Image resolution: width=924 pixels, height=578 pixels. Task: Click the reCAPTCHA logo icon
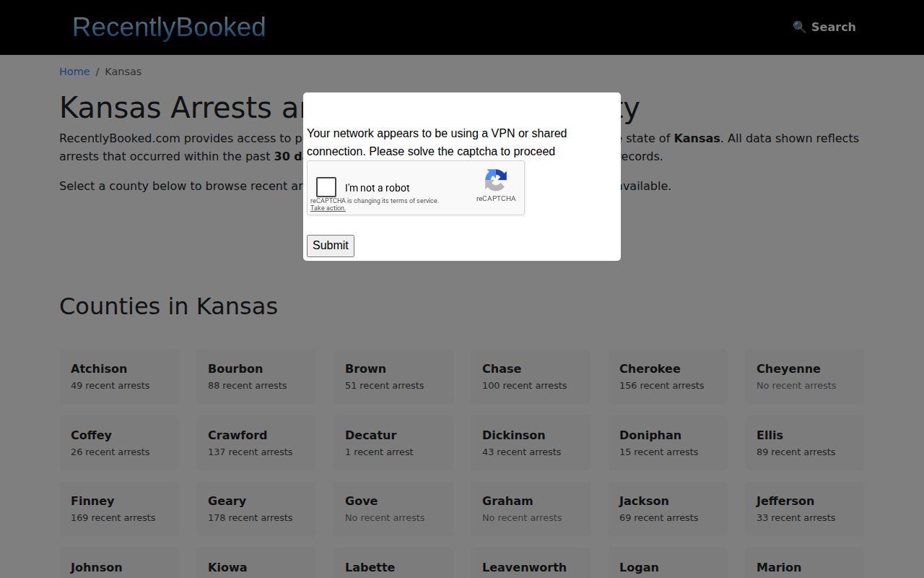pos(496,181)
